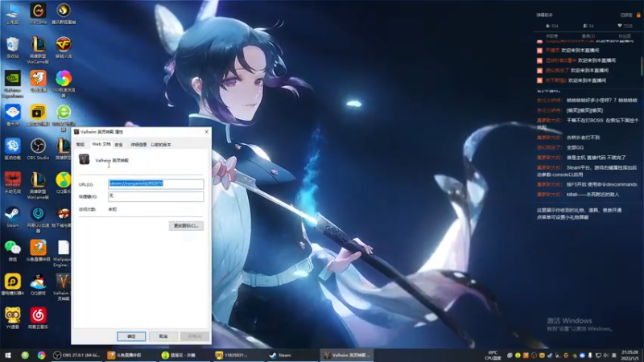The image size is (644, 362).
Task: Switch to the General tab in properties
Action: [x=80, y=145]
